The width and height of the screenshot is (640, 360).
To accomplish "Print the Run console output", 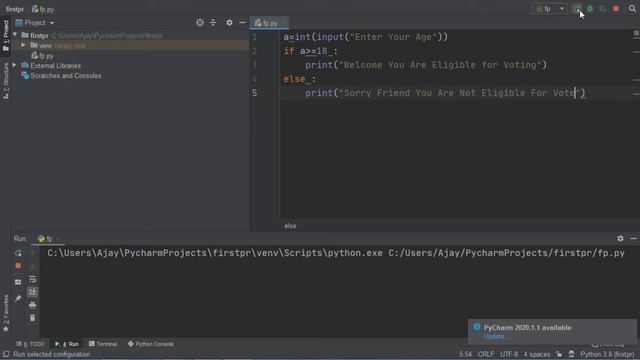I will 33,305.
